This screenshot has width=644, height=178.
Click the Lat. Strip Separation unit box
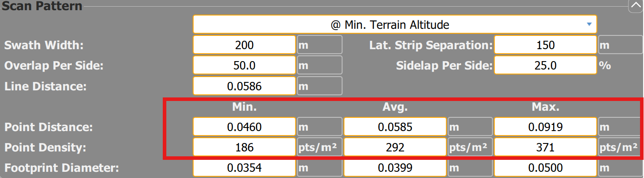click(x=620, y=45)
